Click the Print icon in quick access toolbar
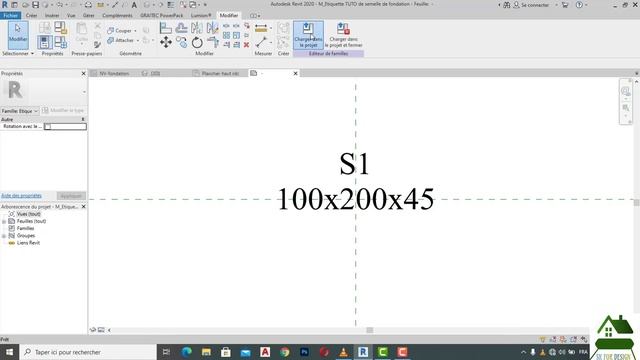640x360 pixels. (88, 5)
